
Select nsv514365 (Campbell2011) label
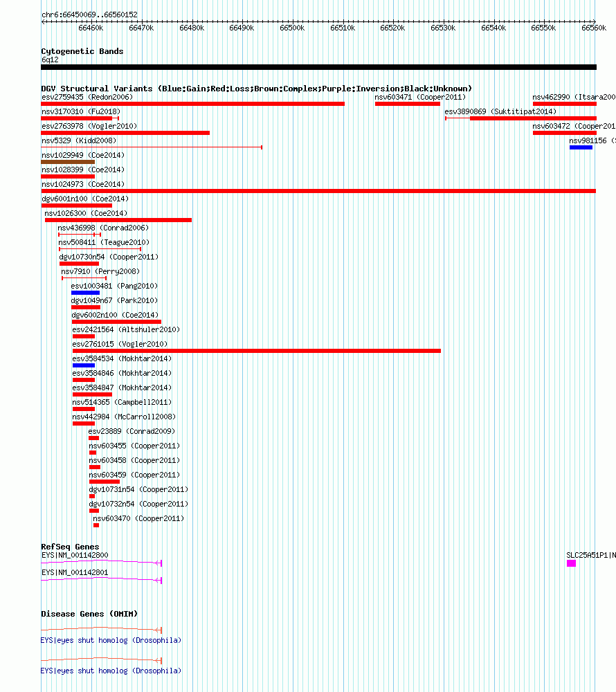tap(123, 403)
